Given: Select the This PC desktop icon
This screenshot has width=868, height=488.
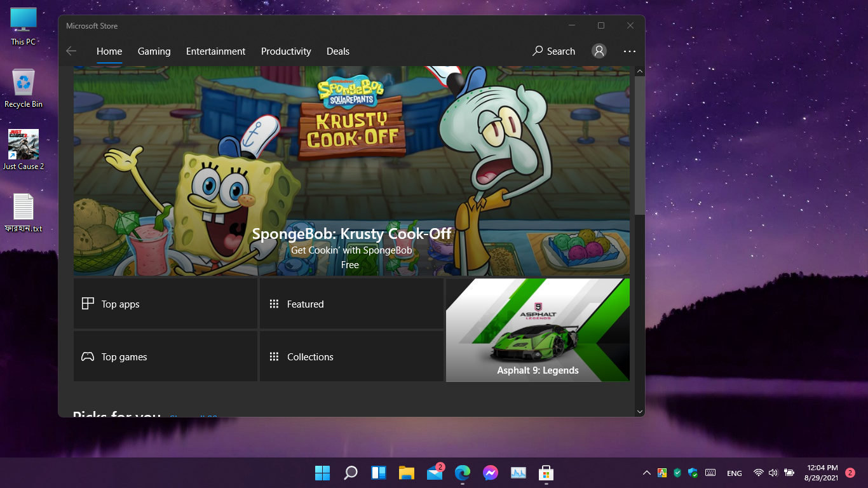Looking at the screenshot, I should pyautogui.click(x=24, y=27).
